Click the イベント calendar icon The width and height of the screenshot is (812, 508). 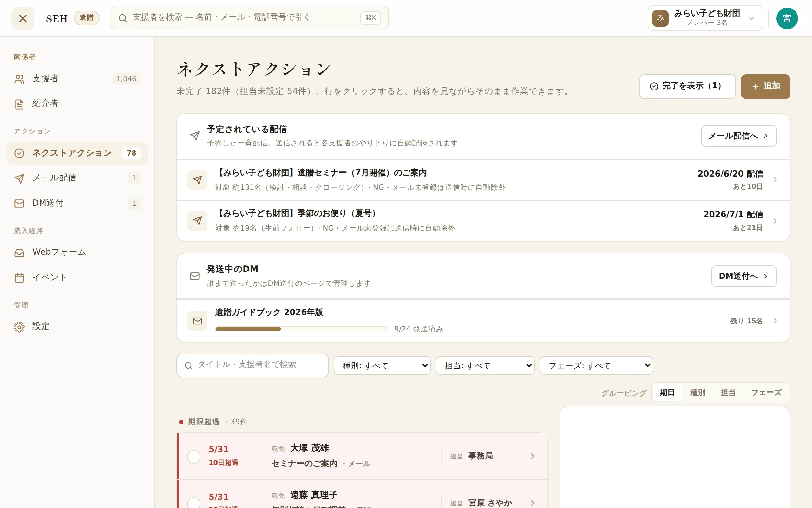point(19,278)
